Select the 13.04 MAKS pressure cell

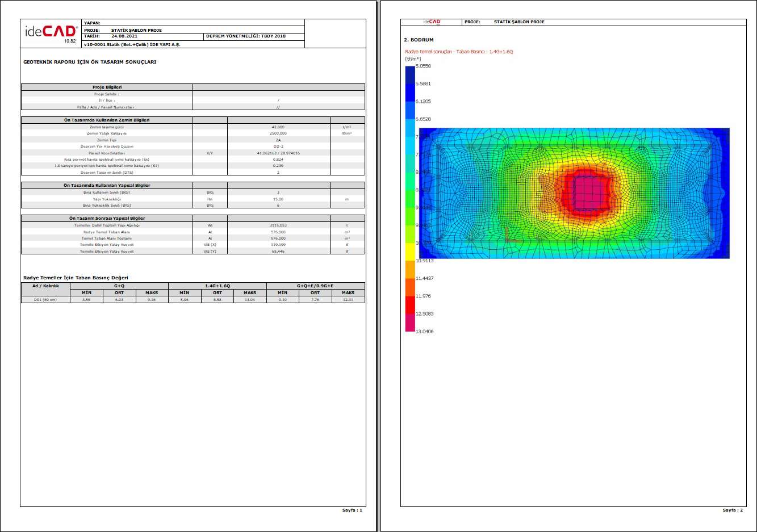pos(250,300)
